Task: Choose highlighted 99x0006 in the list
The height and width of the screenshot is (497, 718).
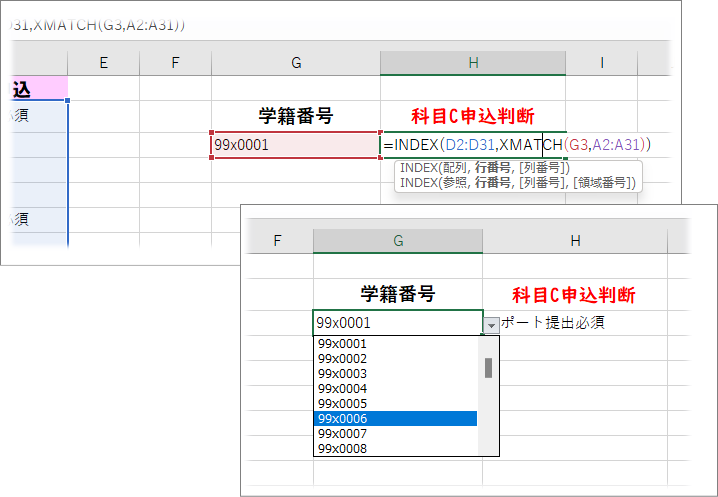Action: pos(396,419)
